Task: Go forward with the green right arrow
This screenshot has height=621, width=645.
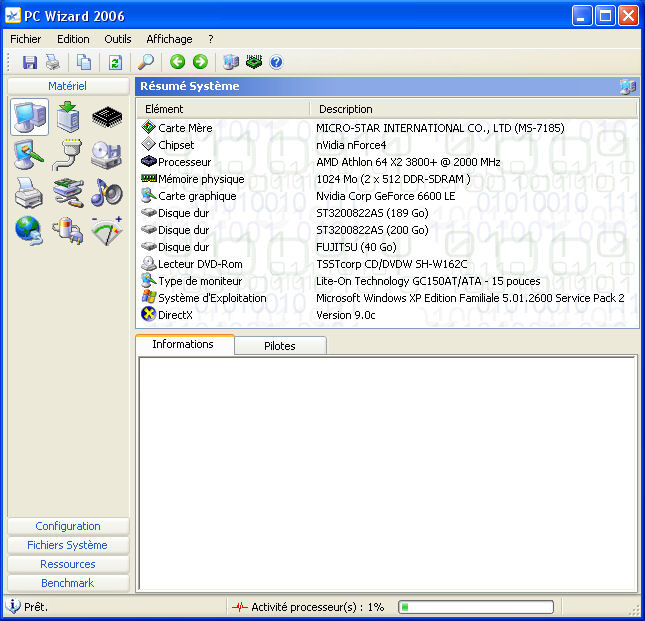Action: [x=200, y=62]
